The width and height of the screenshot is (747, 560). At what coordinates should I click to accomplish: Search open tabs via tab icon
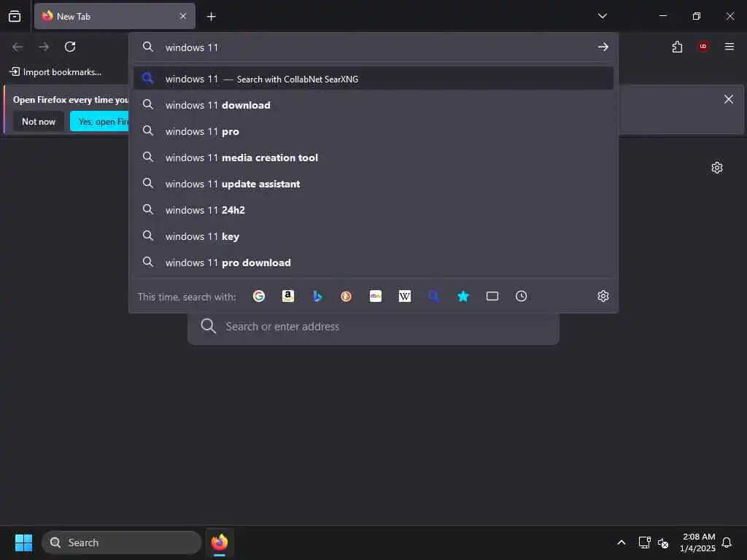[492, 296]
